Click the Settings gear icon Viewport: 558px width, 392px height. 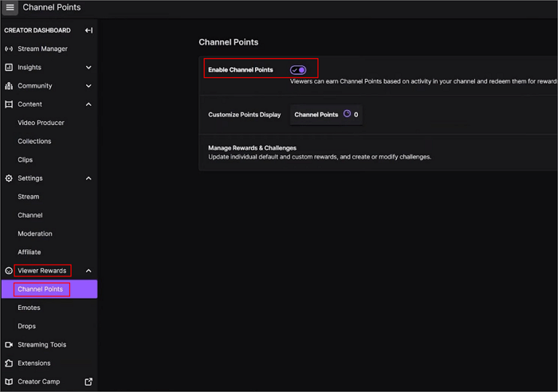point(9,178)
